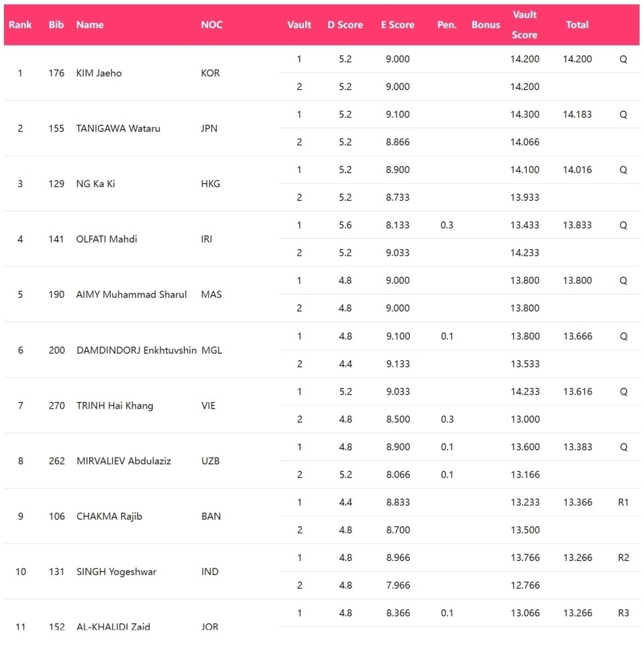Screen dimensions: 644x655
Task: Select the 14.200 total for KIM Jaeho
Action: tap(577, 59)
